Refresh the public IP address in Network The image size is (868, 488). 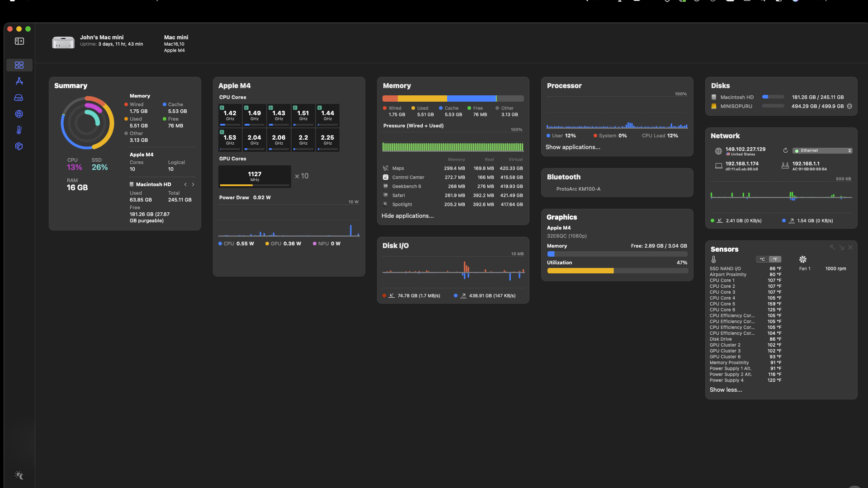785,150
